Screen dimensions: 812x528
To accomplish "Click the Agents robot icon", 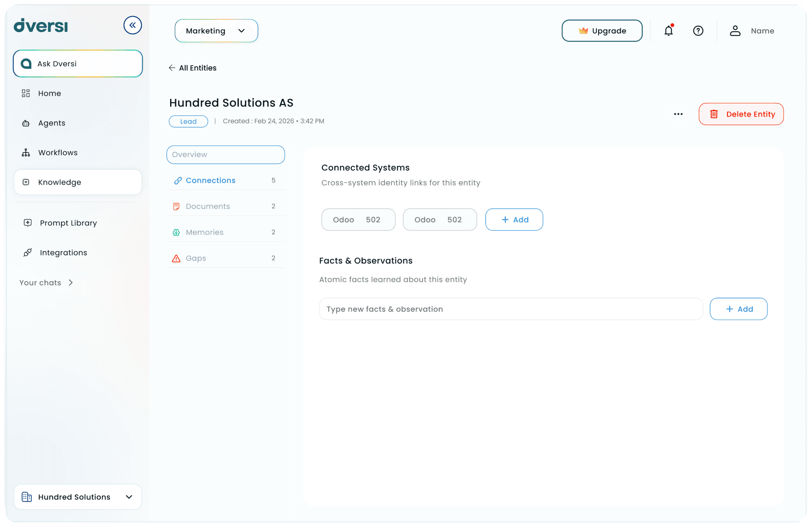I will [x=26, y=123].
